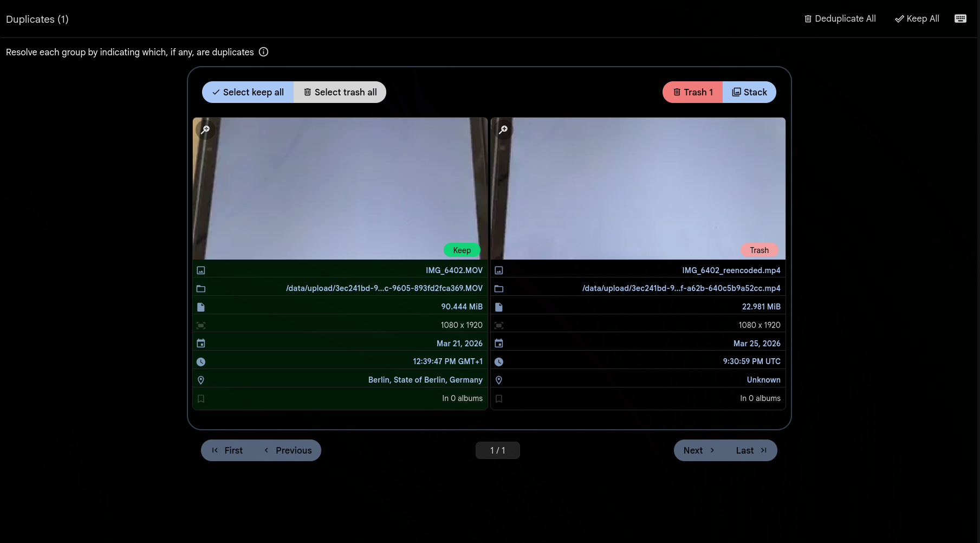This screenshot has width=980, height=543.
Task: Zoom into the IMG_6402_reencoded.mp4 preview
Action: (x=503, y=130)
